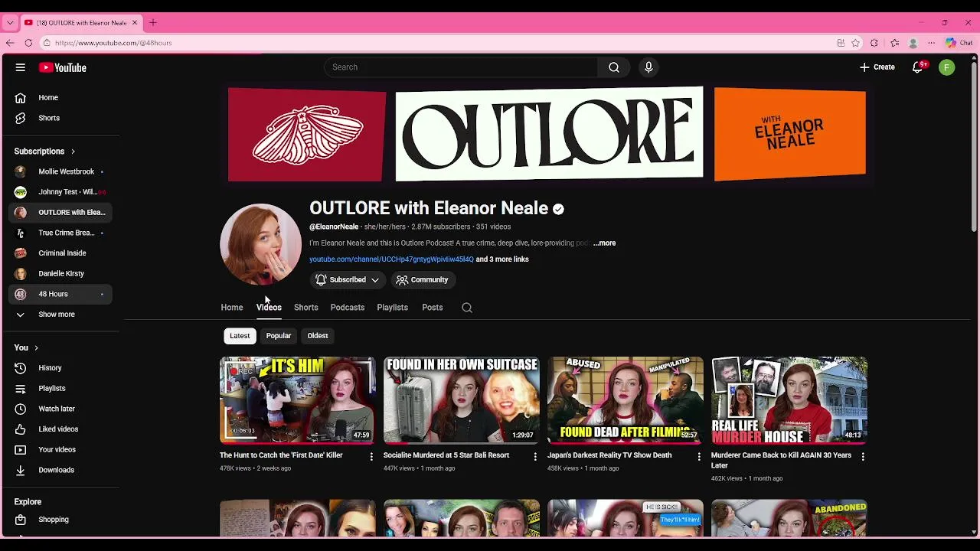Show and 3 more links

[x=502, y=259]
